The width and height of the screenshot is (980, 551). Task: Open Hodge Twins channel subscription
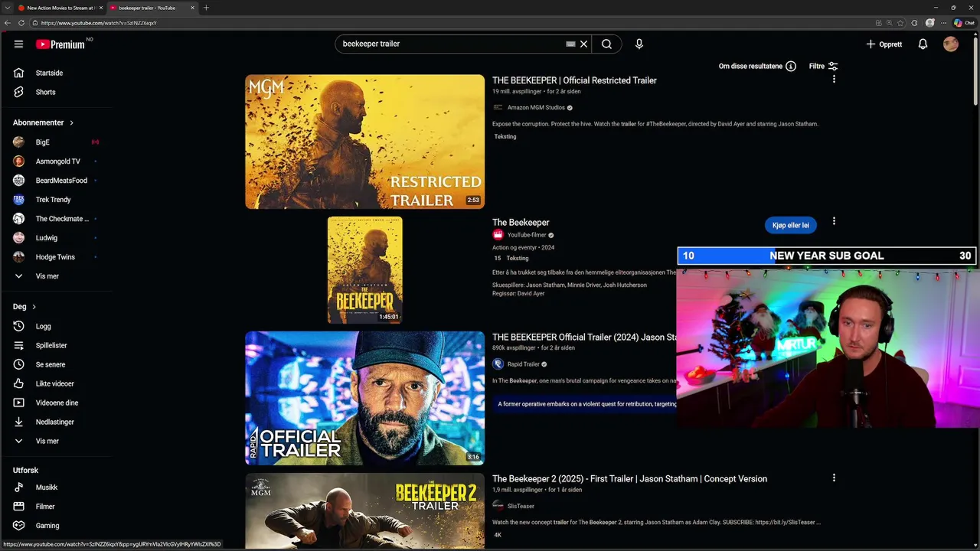pyautogui.click(x=57, y=257)
